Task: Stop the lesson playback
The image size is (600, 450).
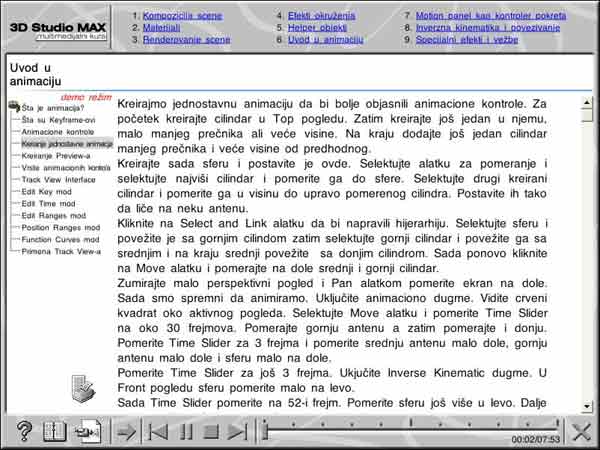Action: (x=210, y=432)
